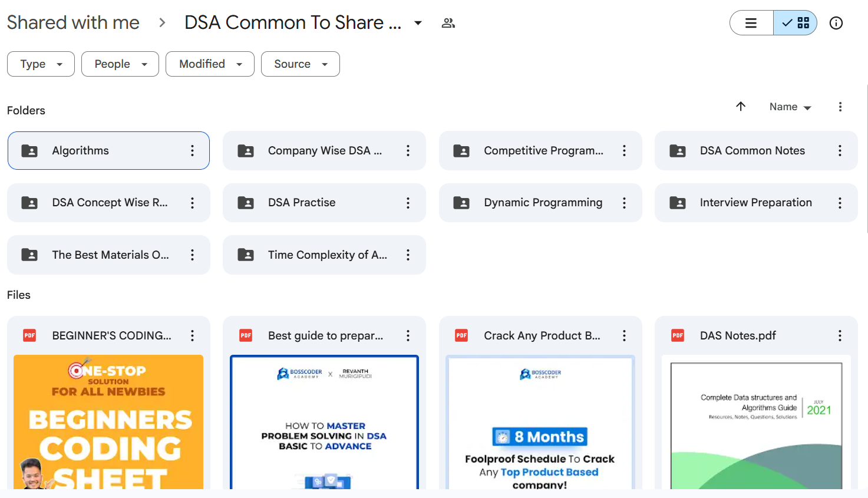This screenshot has width=868, height=498.
Task: Switch to list layout view
Action: coord(751,23)
